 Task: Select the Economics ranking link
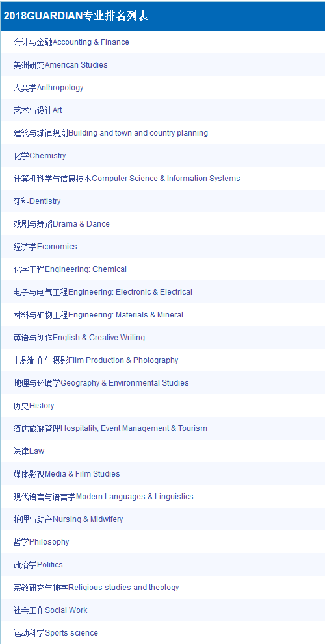[45, 247]
